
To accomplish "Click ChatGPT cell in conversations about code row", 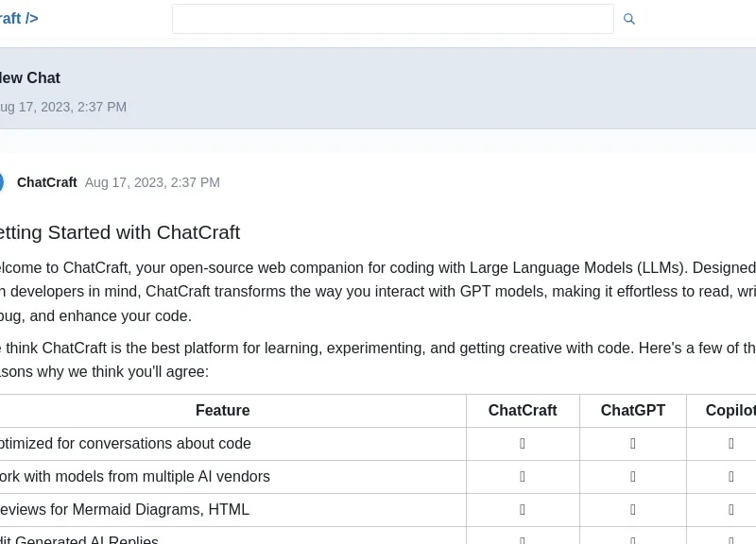I will pos(633,444).
